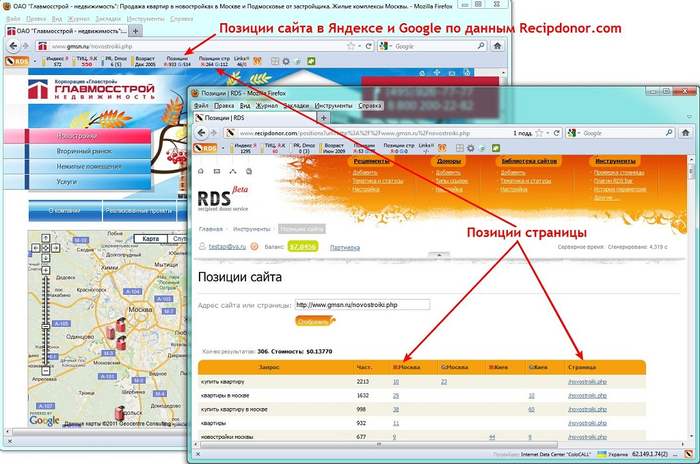Switch Google map to Карта view
Image resolution: width=700 pixels, height=464 pixels.
click(150, 238)
